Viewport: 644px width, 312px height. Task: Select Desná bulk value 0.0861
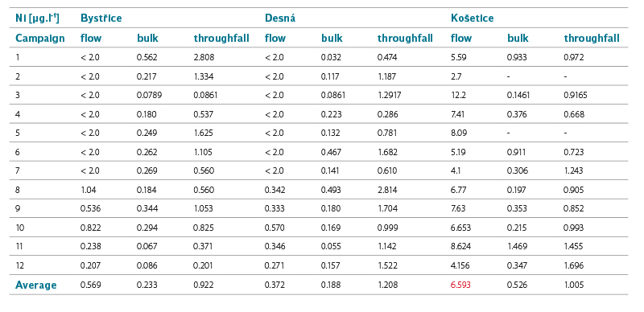coord(333,95)
